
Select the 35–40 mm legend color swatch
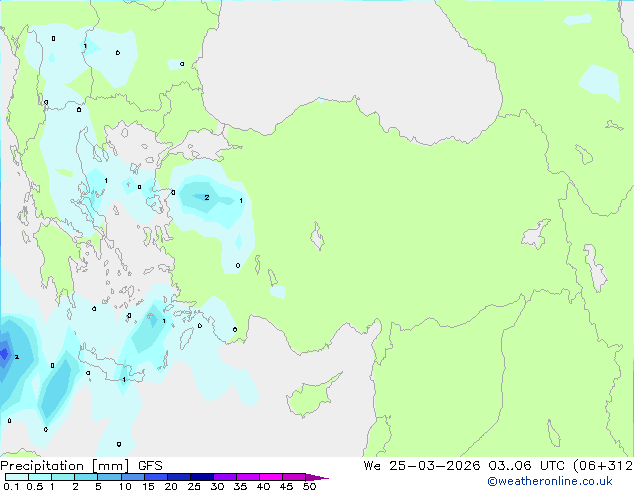point(247,477)
